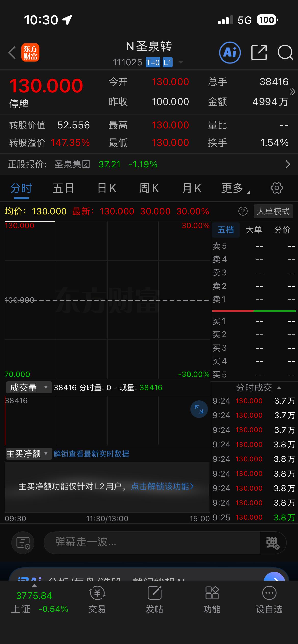Toggle 大单模式 button

point(273,211)
